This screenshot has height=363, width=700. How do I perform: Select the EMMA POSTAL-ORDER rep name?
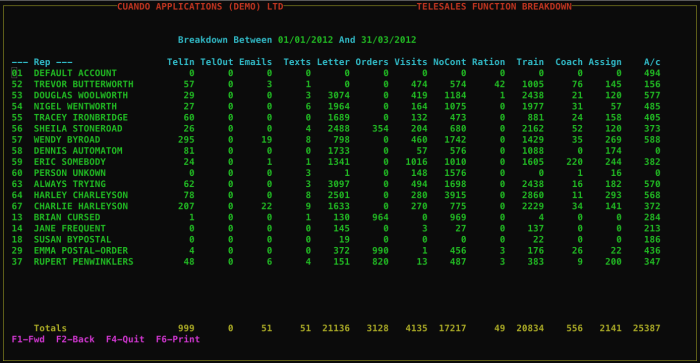point(81,251)
